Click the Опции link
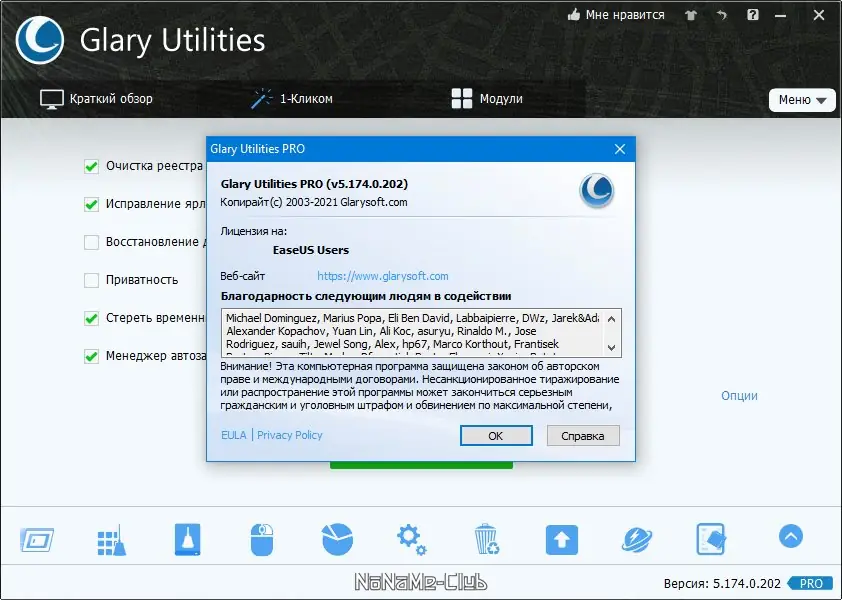The image size is (842, 600). [x=739, y=396]
